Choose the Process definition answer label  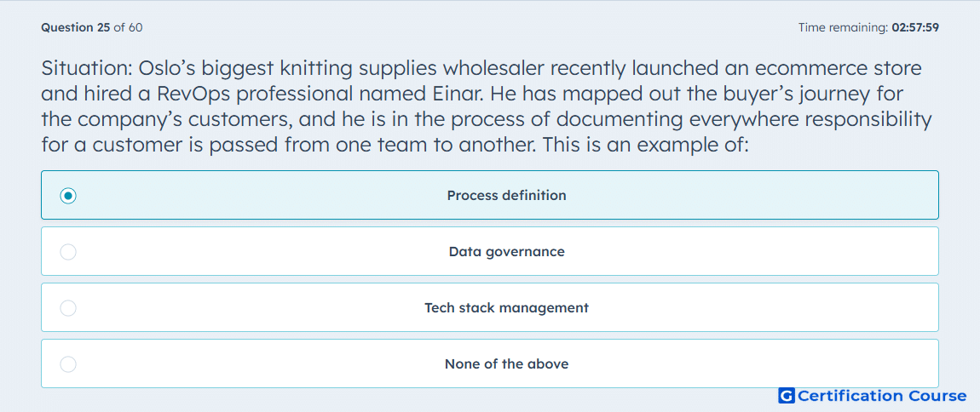pos(507,196)
